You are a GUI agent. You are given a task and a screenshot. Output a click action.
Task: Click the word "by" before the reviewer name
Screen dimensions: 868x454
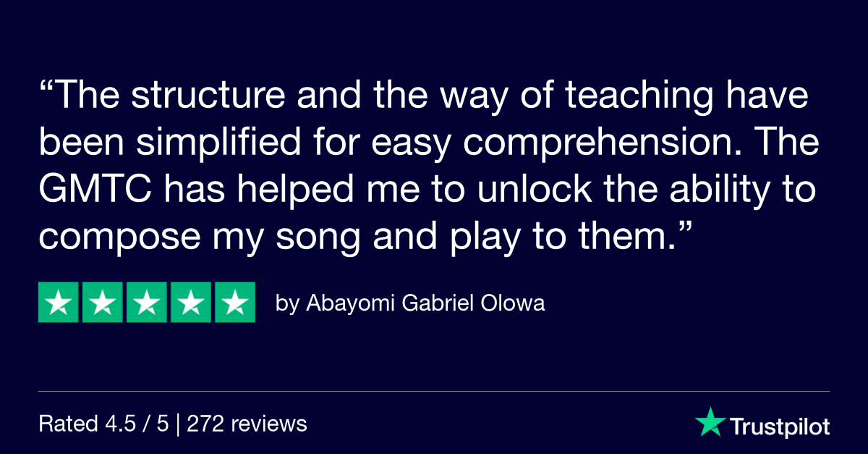pos(287,305)
